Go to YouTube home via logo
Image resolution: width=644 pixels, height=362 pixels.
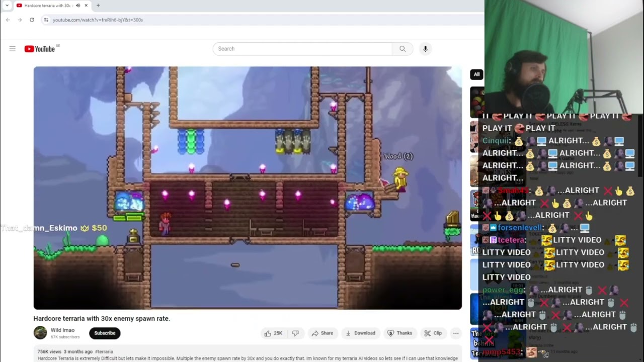40,49
